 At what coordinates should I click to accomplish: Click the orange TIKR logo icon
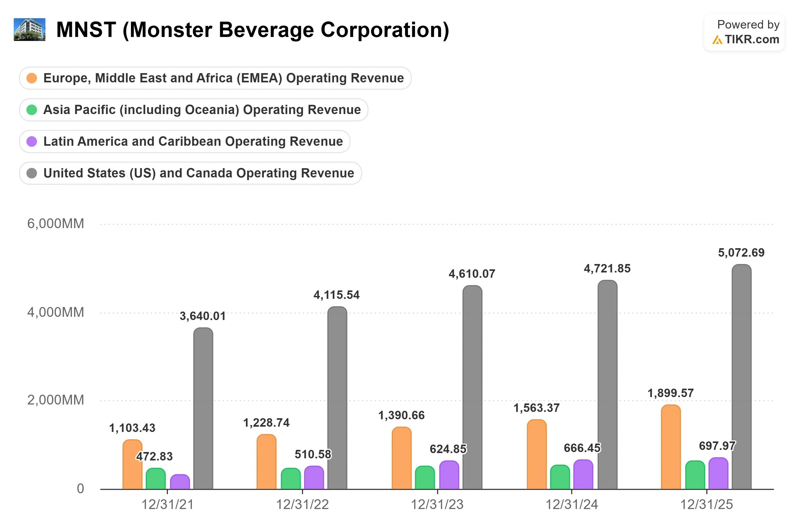pyautogui.click(x=717, y=40)
